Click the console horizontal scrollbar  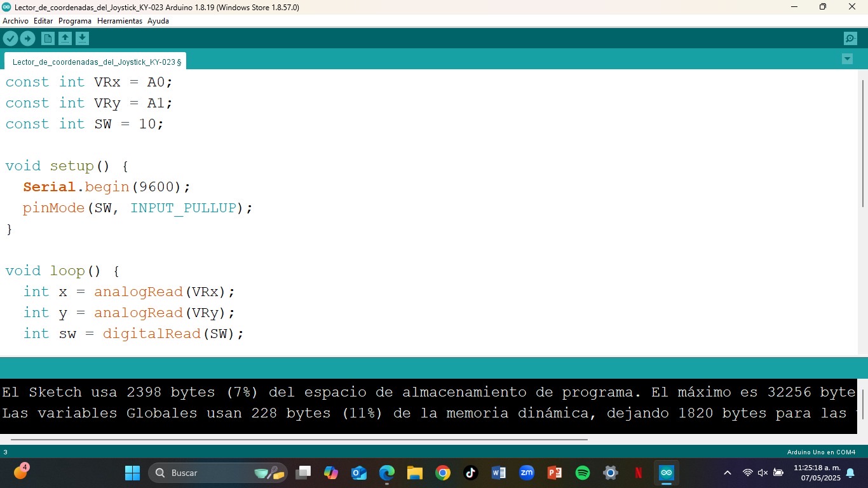pyautogui.click(x=299, y=439)
